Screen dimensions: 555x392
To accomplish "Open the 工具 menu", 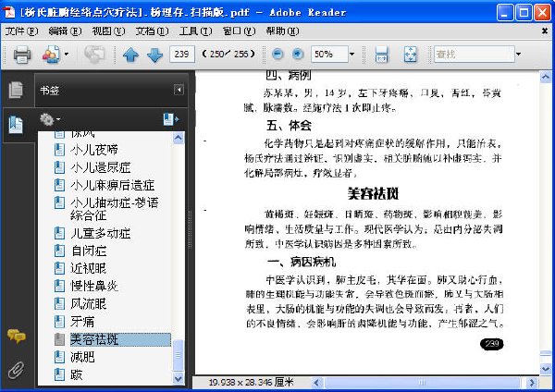I will point(195,31).
